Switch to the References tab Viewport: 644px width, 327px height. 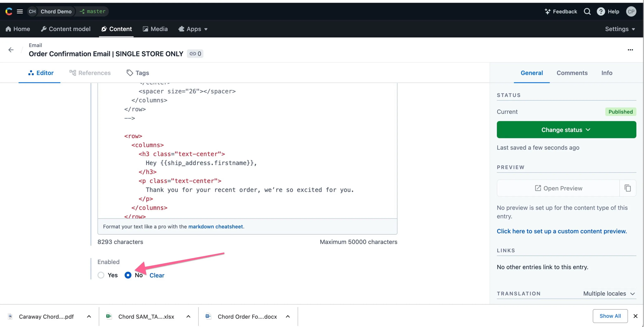[x=90, y=72]
